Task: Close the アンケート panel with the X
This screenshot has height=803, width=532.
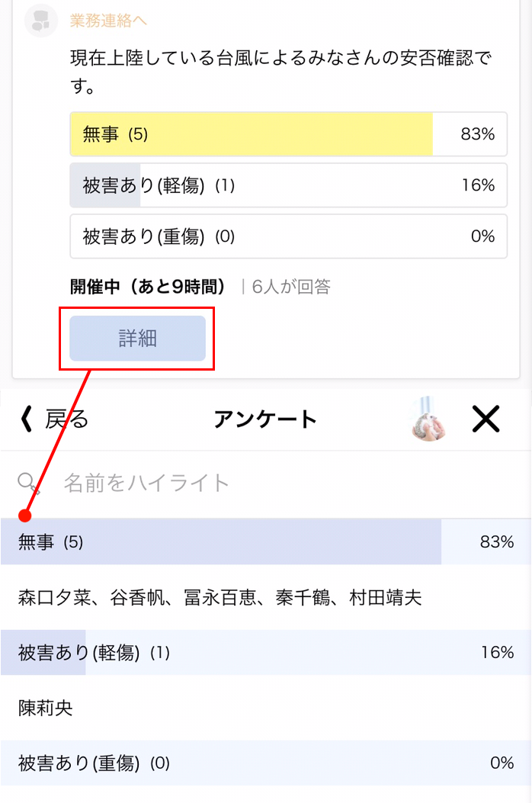Action: [486, 419]
